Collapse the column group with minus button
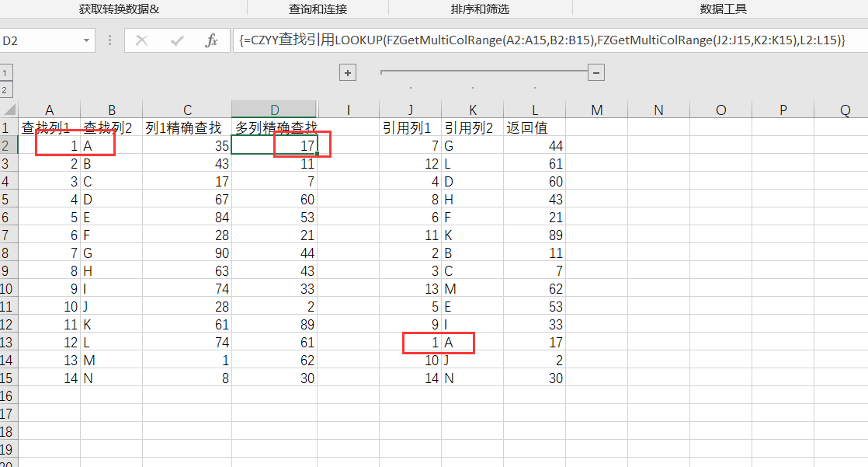This screenshot has width=868, height=467. 596,72
